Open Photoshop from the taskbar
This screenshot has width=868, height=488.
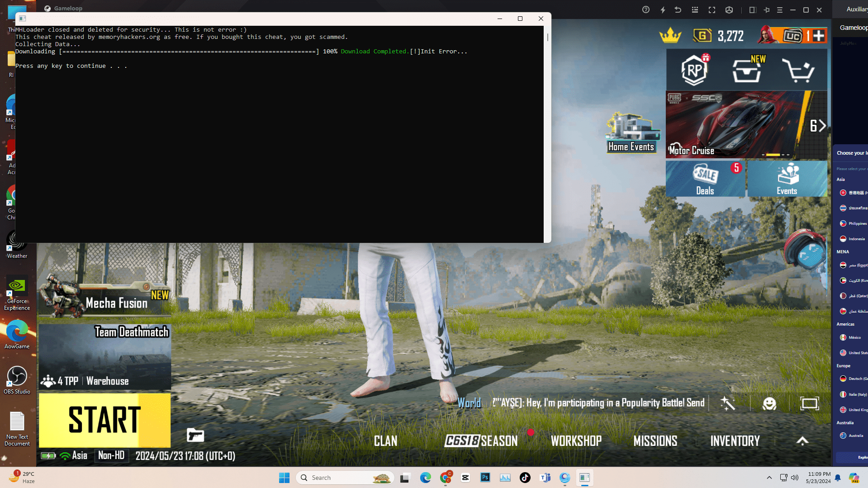pyautogui.click(x=485, y=478)
